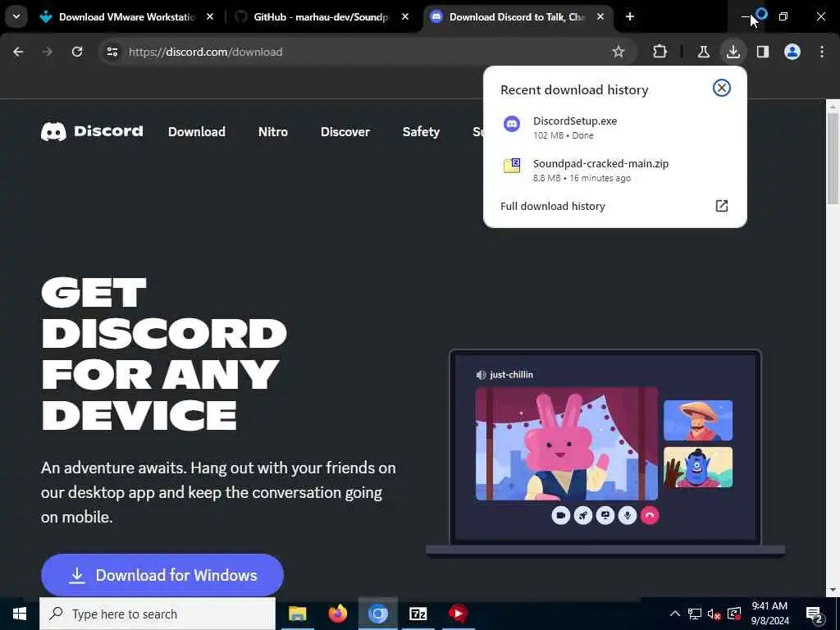Go forward in browser history
The width and height of the screenshot is (840, 630).
[48, 52]
